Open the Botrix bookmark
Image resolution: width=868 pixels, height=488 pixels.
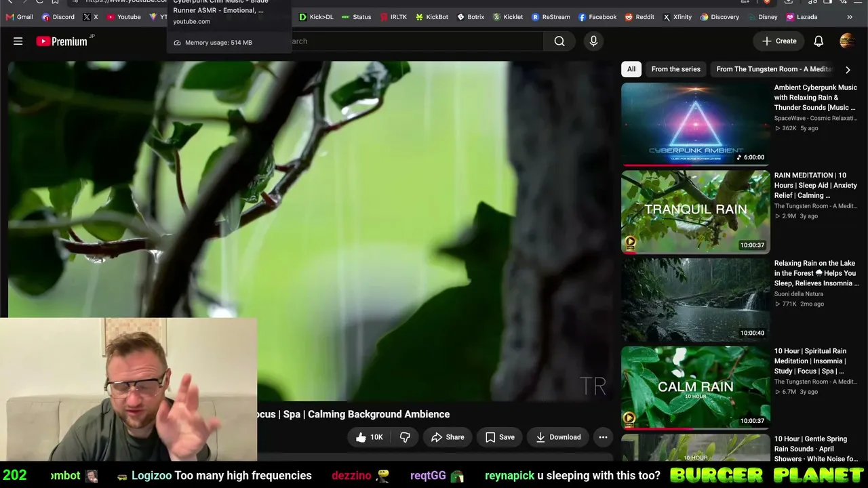[471, 17]
